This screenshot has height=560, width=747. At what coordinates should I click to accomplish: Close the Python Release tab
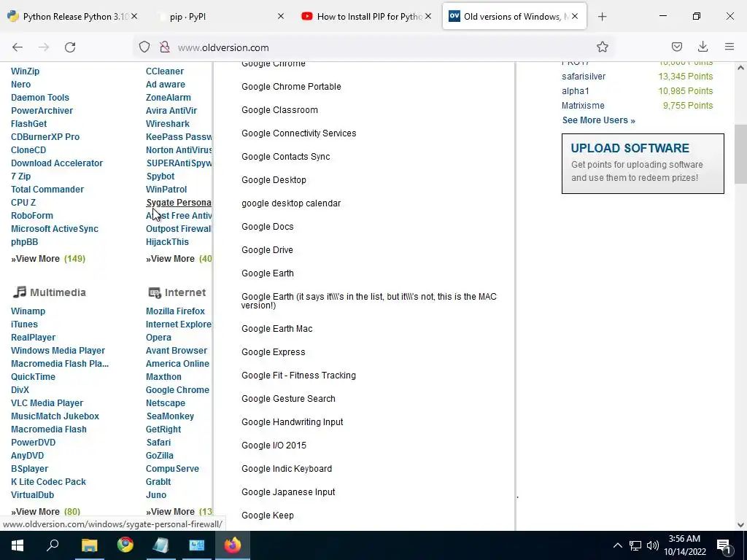[x=134, y=16]
